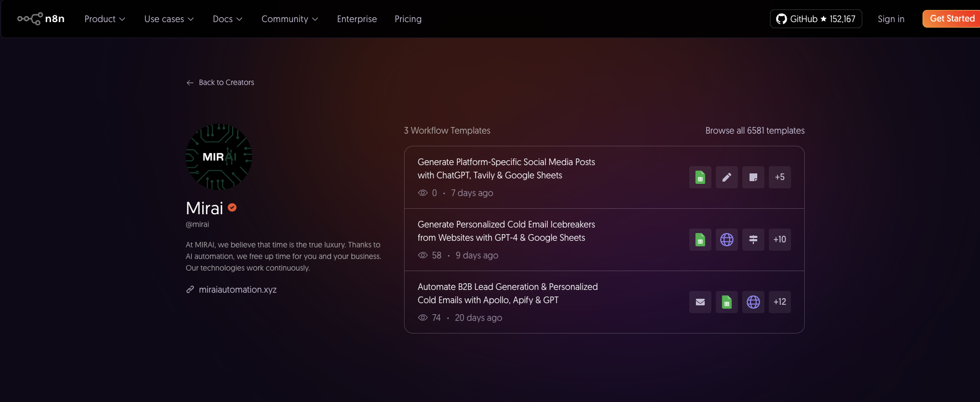This screenshot has height=402, width=980.
Task: Expand the Product dropdown menu
Action: pos(104,19)
